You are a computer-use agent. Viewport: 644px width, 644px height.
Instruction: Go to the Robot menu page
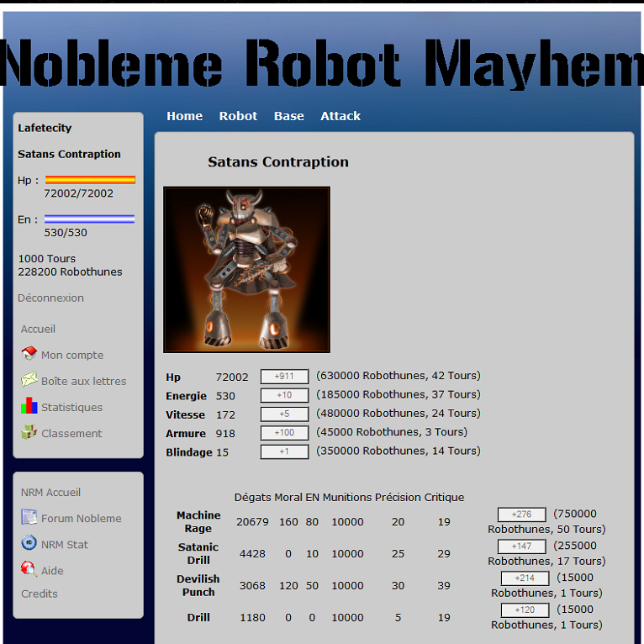point(238,116)
